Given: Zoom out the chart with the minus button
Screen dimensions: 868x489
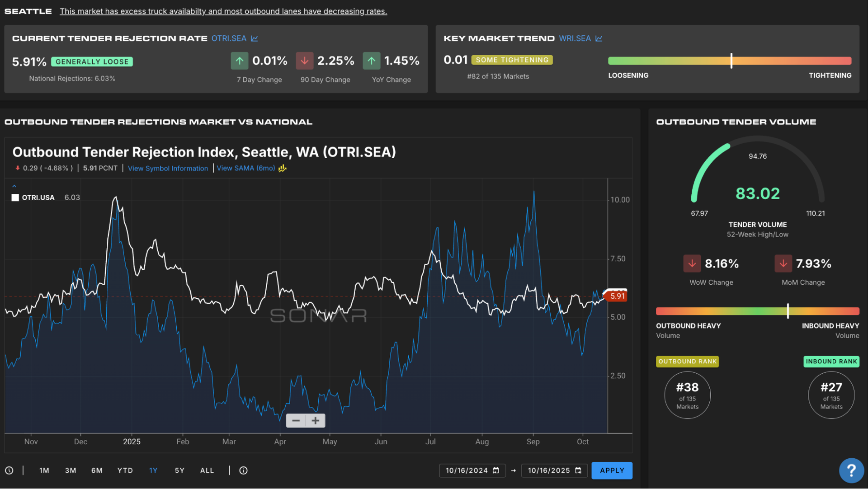Looking at the screenshot, I should pos(296,421).
